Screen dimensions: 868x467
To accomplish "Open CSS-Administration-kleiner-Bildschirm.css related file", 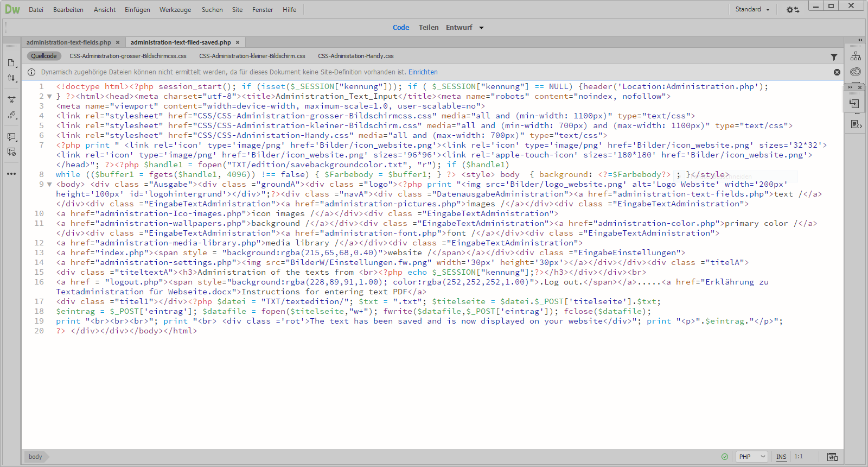I will point(252,56).
